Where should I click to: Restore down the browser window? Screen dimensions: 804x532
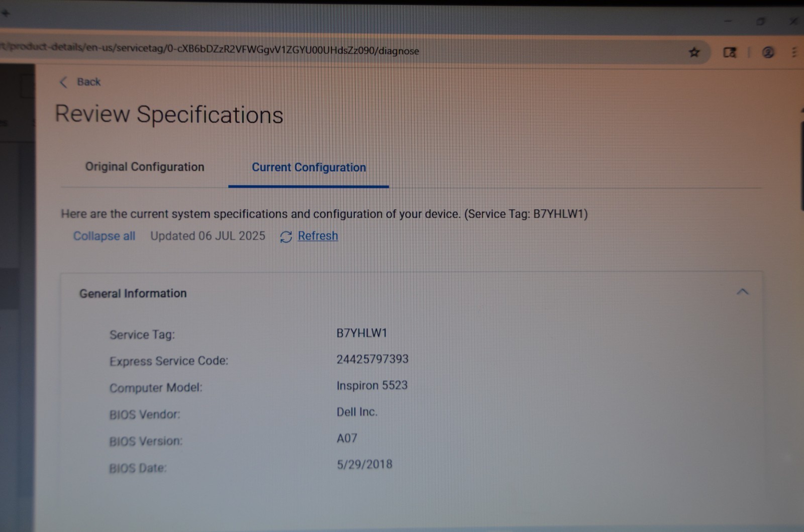click(x=761, y=21)
